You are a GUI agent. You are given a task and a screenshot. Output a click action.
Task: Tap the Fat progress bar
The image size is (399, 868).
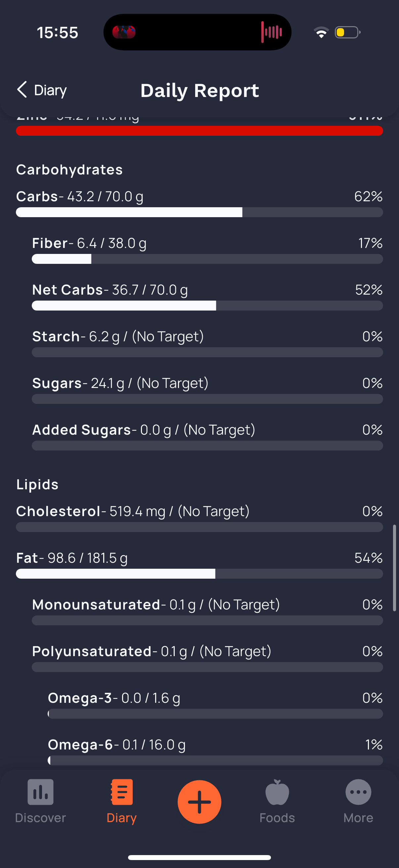pos(199,573)
